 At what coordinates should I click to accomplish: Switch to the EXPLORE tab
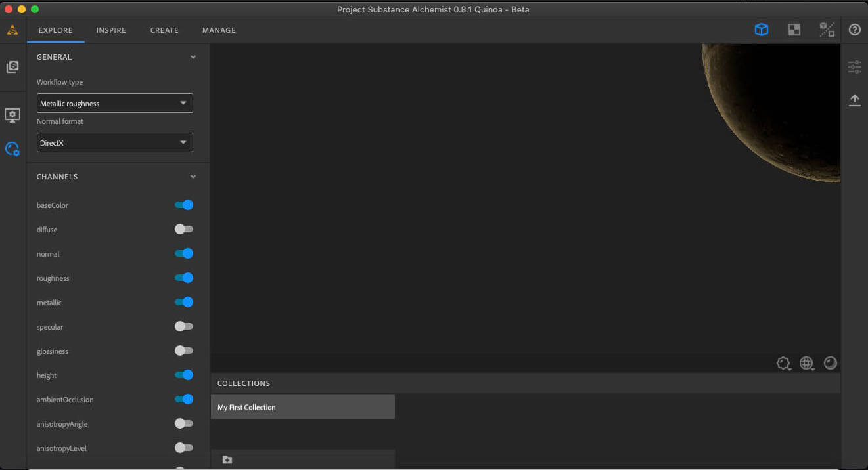[x=56, y=30]
